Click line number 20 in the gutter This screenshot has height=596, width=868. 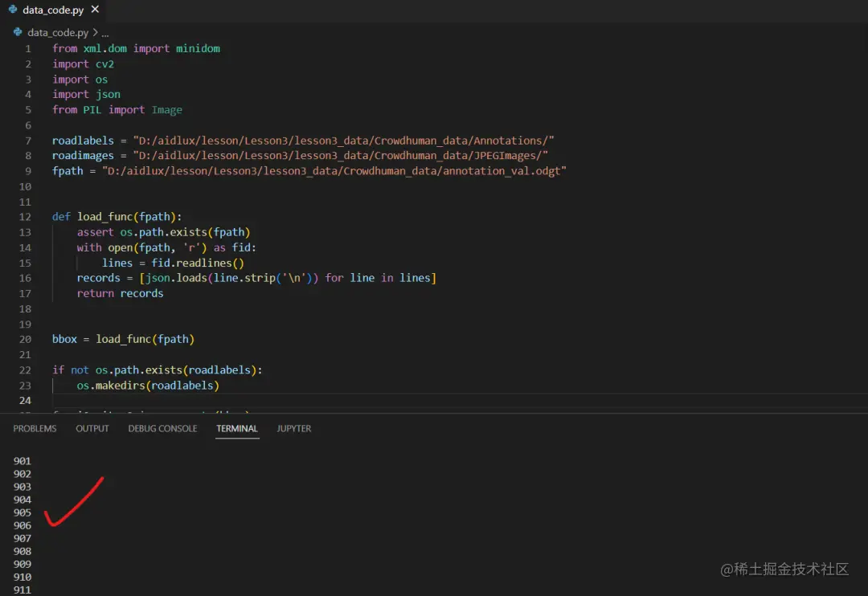[x=26, y=339]
